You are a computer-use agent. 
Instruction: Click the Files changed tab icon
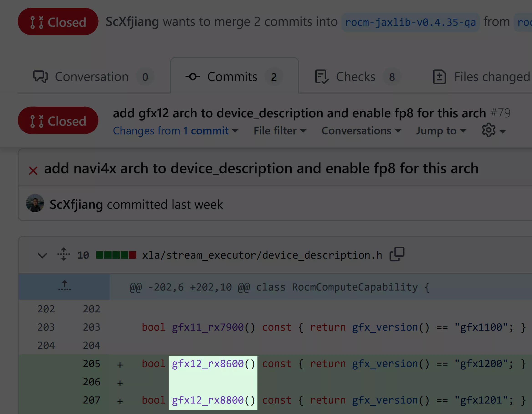(x=439, y=77)
